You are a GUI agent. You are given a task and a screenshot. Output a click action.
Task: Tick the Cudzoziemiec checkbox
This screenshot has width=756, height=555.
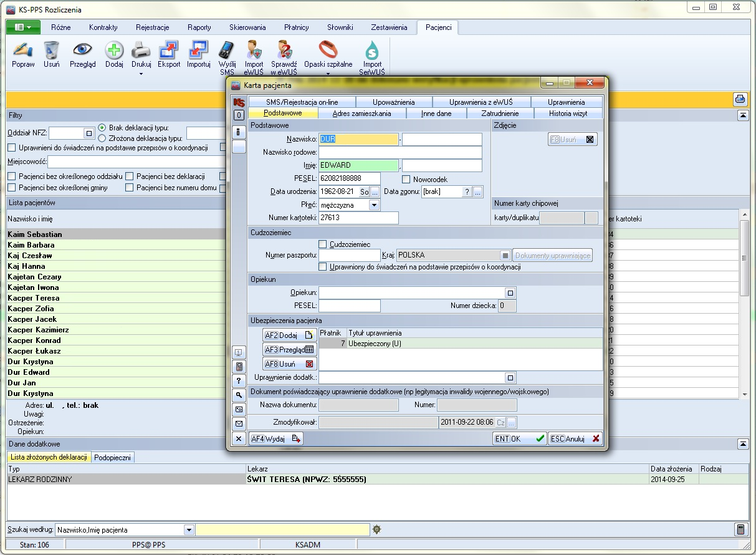pos(323,244)
